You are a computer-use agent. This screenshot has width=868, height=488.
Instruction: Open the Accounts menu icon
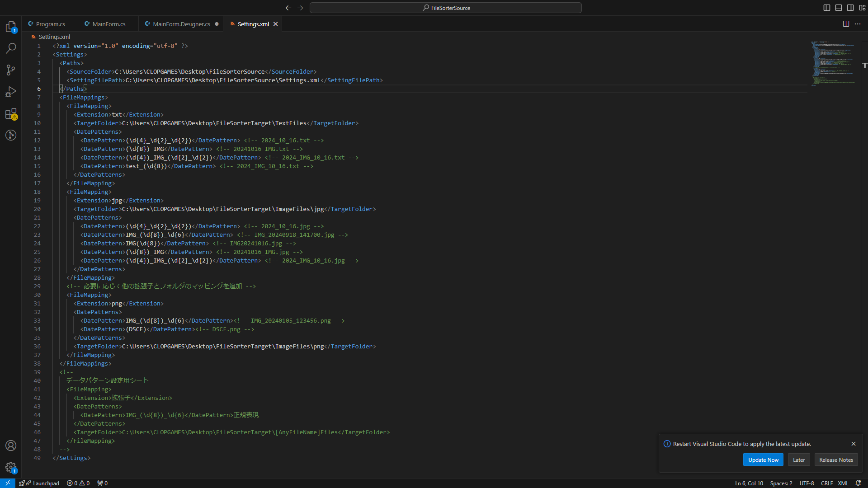tap(11, 446)
